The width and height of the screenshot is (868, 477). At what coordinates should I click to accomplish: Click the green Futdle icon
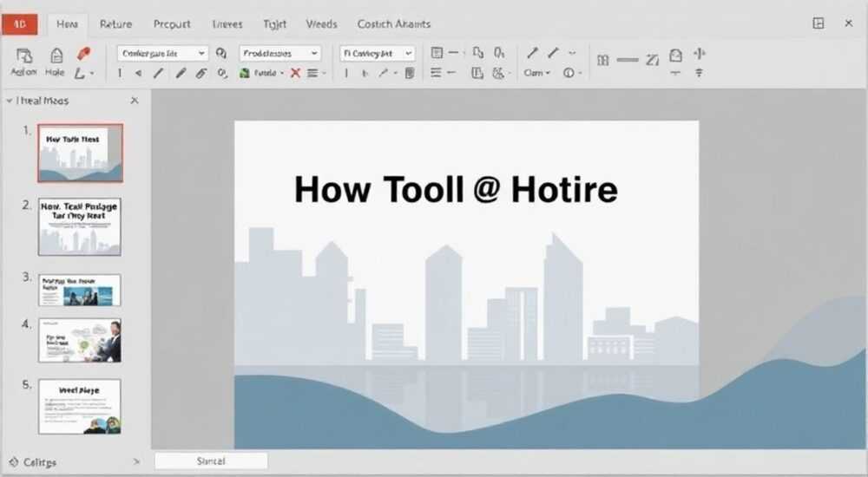[x=244, y=73]
